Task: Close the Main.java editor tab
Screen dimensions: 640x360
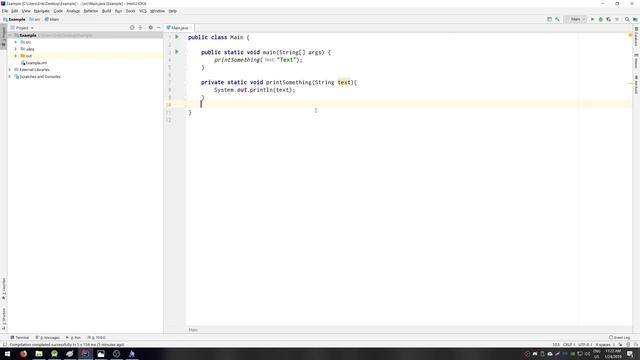Action: [191, 28]
